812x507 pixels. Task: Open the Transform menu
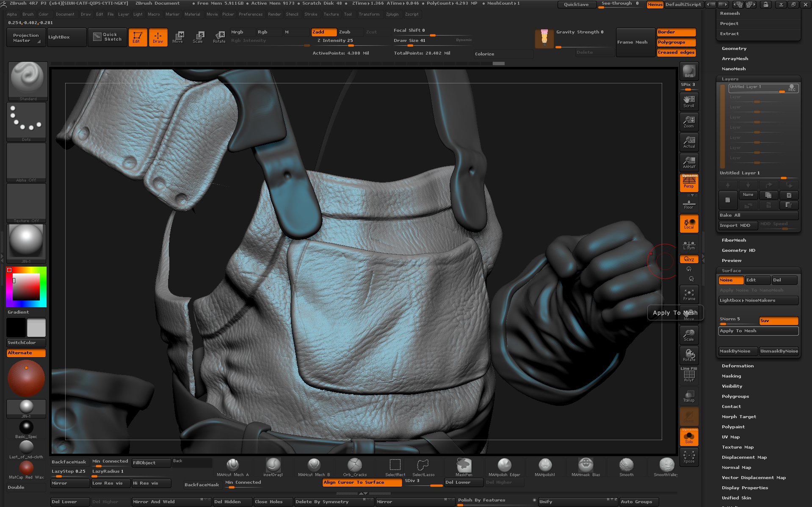pos(369,14)
